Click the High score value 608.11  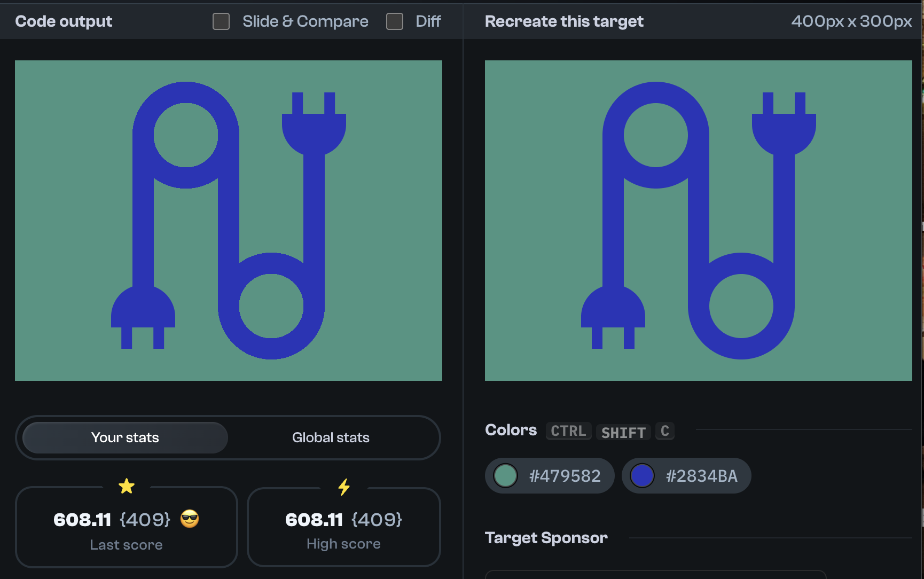point(314,520)
